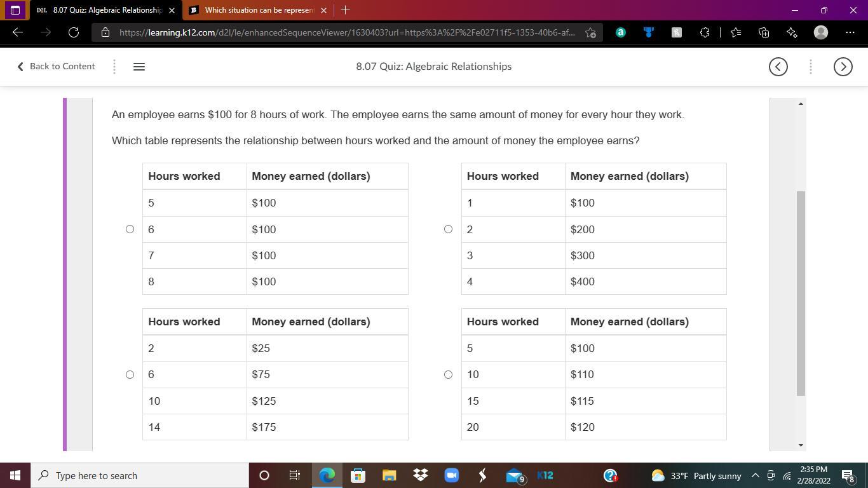The width and height of the screenshot is (868, 488).
Task: Open Zoom from the taskbar
Action: (451, 475)
